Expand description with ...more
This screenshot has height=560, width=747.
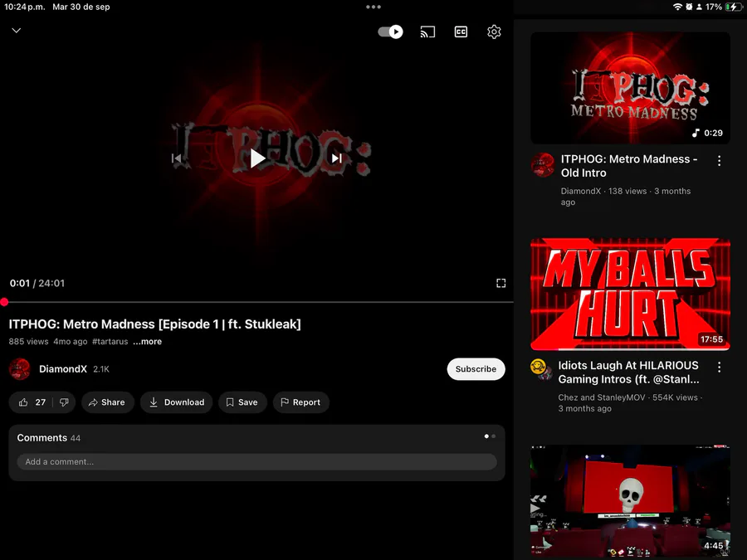point(147,342)
